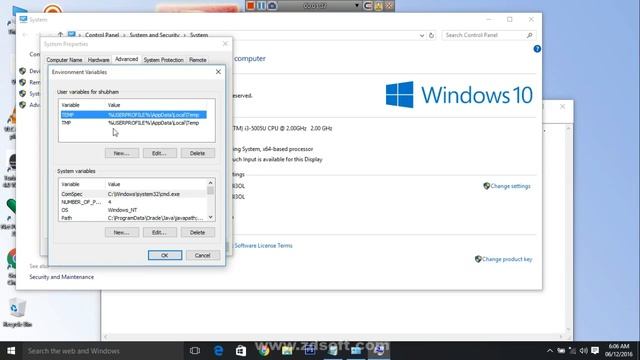Confirm Environment Variables with OK
This screenshot has width=640, height=360.
click(x=165, y=256)
